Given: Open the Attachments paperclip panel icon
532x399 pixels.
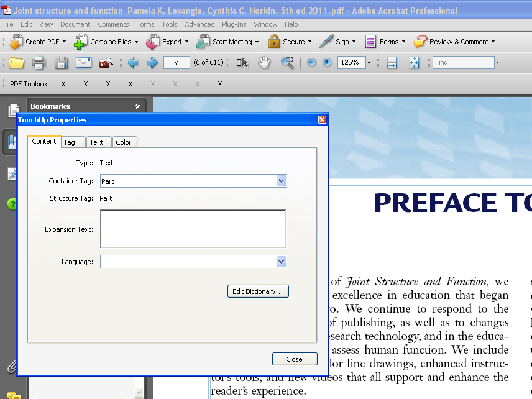Looking at the screenshot, I should point(12,367).
